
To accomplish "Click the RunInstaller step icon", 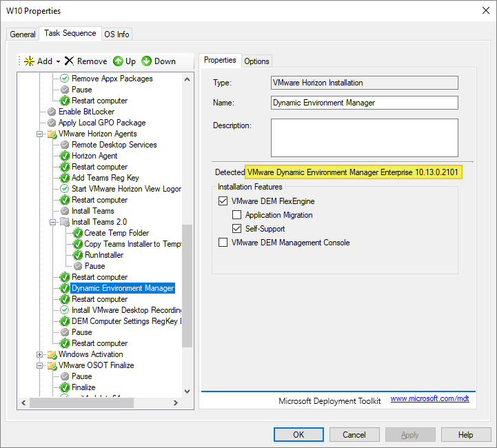I will pyautogui.click(x=78, y=255).
